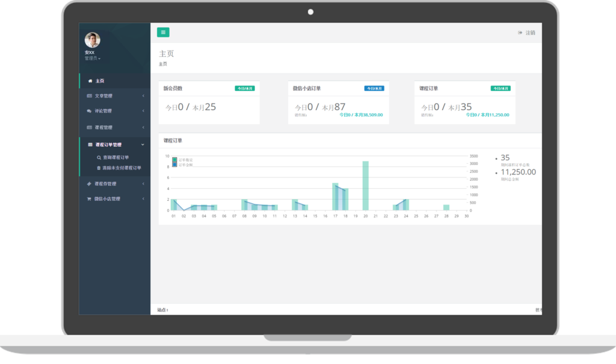Screen dimensions: 616x364
Task: Click the 今日/本月 badge on top 课程订单 card
Action: pyautogui.click(x=500, y=88)
